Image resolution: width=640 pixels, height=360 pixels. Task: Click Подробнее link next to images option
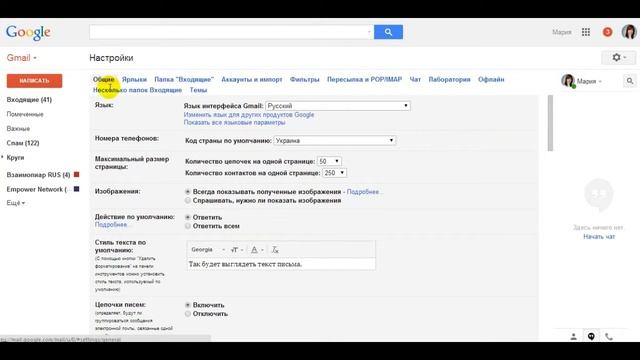[x=363, y=191]
